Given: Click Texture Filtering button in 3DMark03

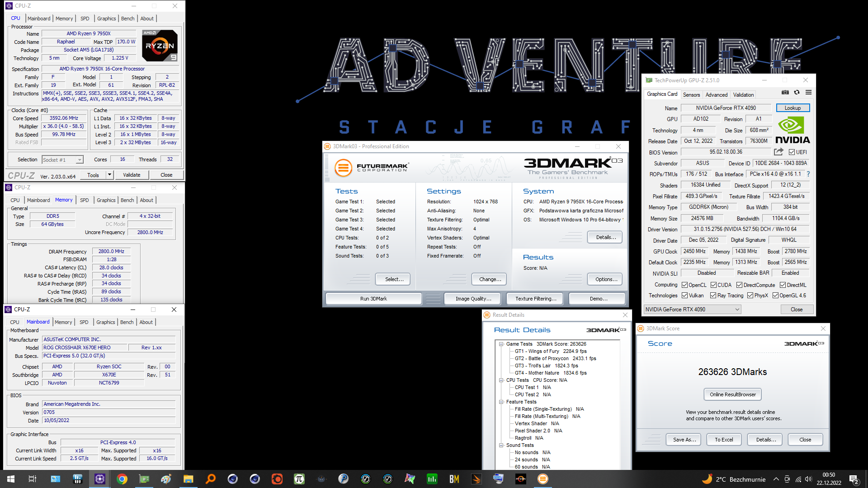Looking at the screenshot, I should (x=536, y=299).
